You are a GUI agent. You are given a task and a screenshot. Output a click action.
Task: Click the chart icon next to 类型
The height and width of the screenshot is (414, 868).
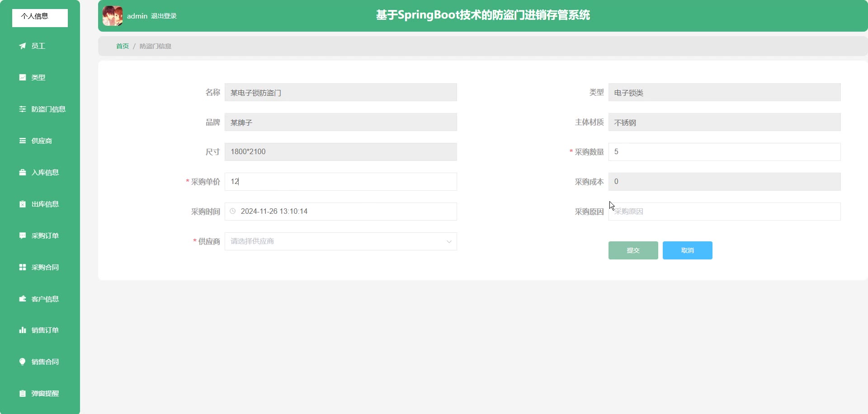tap(22, 77)
